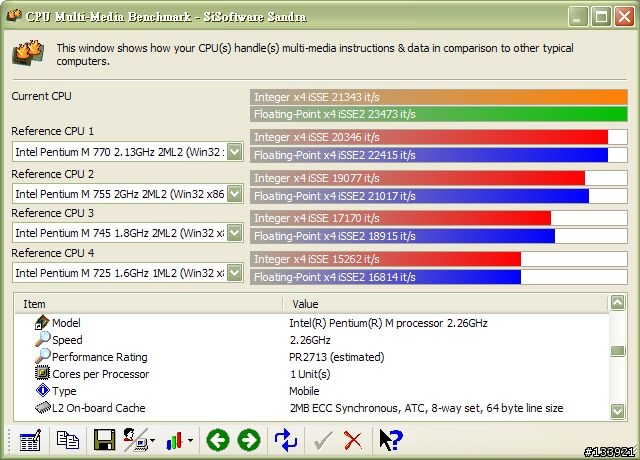This screenshot has height=460, width=640.
Task: Click the grey checkmark OK icon
Action: click(x=323, y=441)
